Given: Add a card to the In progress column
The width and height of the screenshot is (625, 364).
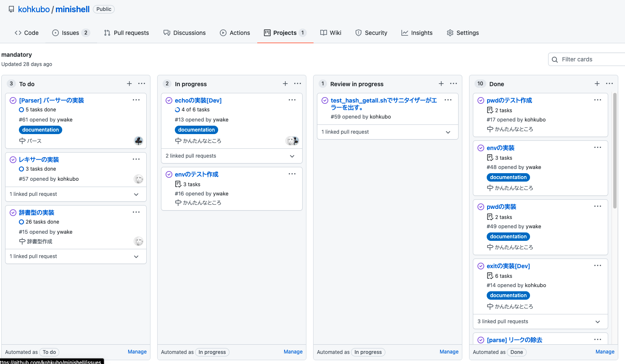Looking at the screenshot, I should pyautogui.click(x=285, y=84).
